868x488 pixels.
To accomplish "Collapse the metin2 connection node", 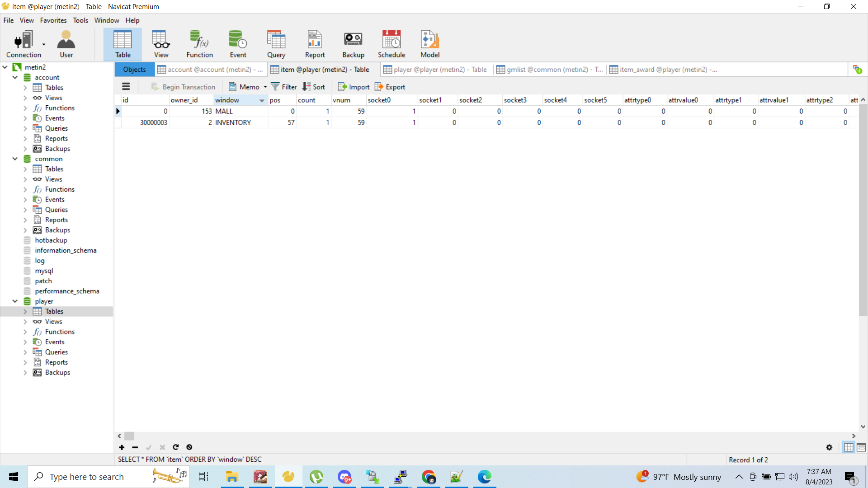I will [x=5, y=67].
